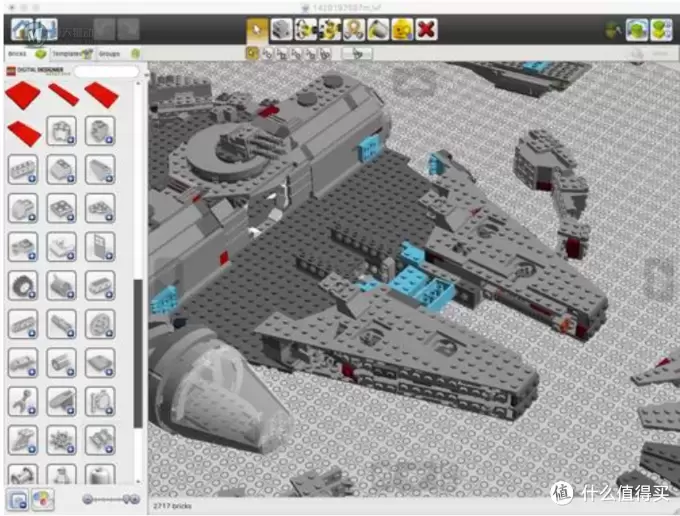Click the Undo arrow button
Image resolution: width=680 pixels, height=516 pixels.
coord(105,29)
